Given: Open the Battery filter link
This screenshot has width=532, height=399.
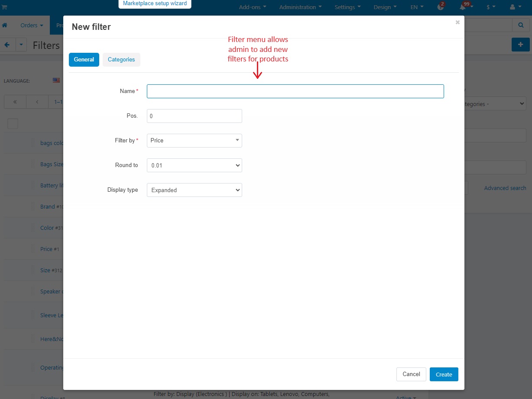Looking at the screenshot, I should coord(52,185).
